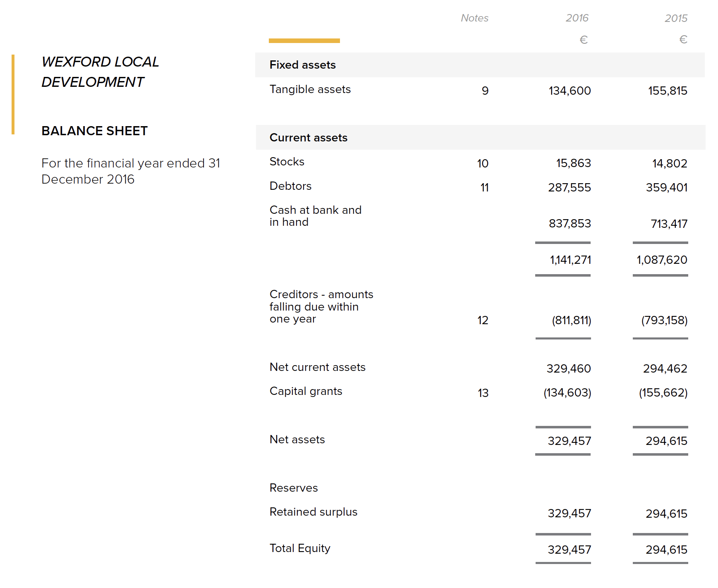The width and height of the screenshot is (718, 588).
Task: Click the 'Total Equity' row label
Action: 300,548
